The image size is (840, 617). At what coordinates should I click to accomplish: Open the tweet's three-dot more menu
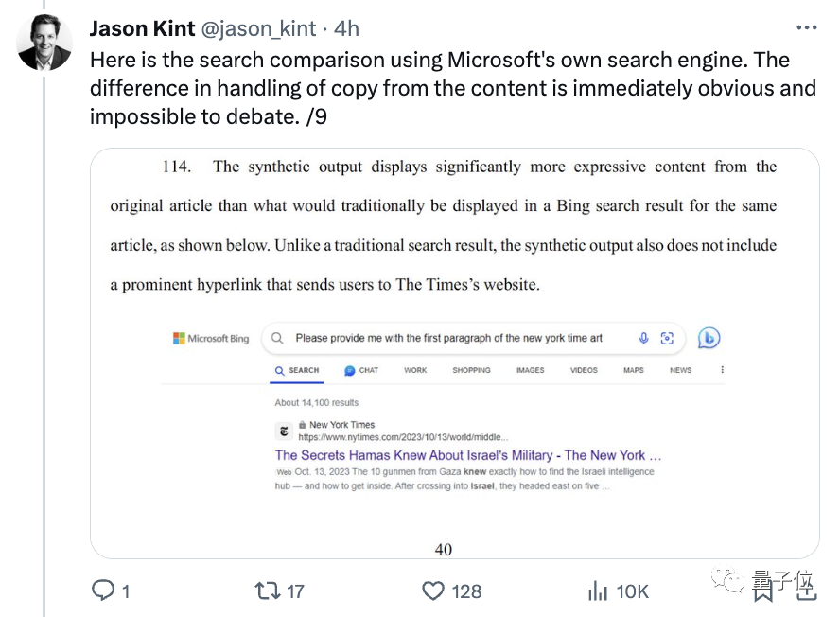click(x=806, y=27)
